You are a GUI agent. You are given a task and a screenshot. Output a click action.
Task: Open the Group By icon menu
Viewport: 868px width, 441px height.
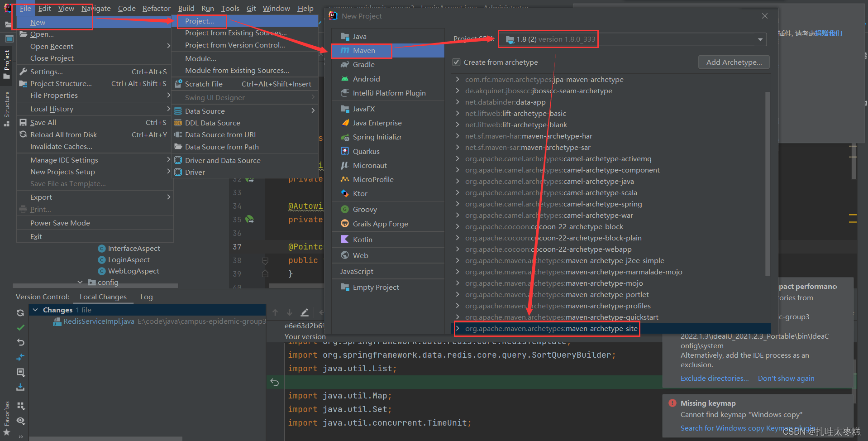click(20, 406)
